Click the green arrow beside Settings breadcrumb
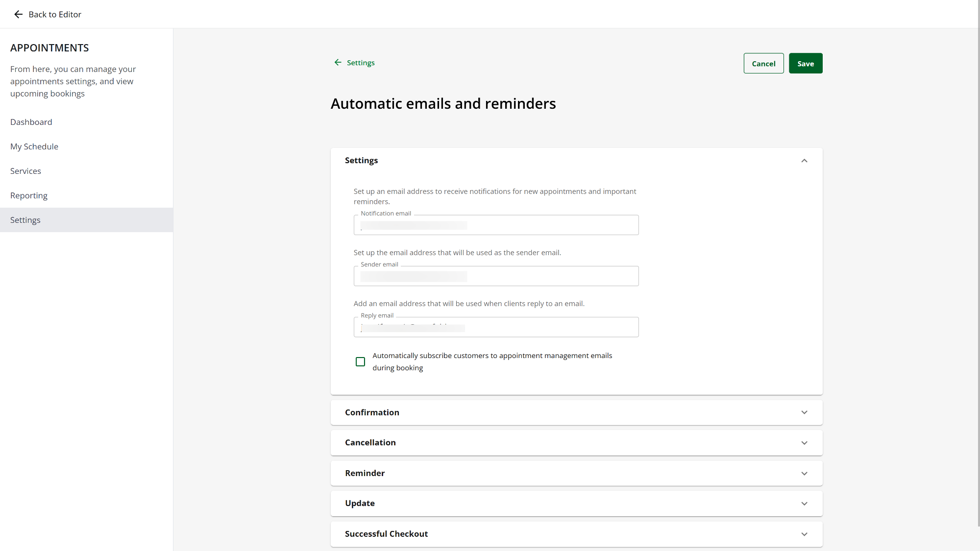The width and height of the screenshot is (980, 551). point(338,62)
